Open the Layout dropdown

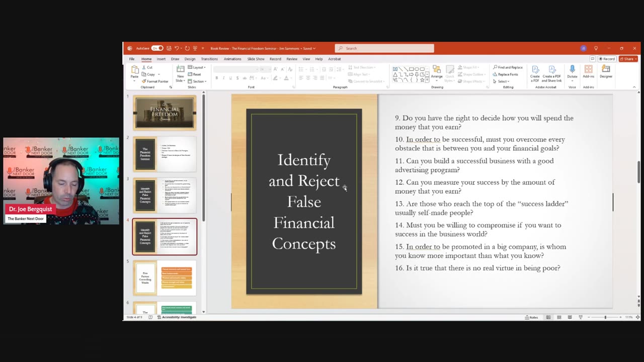coord(197,67)
